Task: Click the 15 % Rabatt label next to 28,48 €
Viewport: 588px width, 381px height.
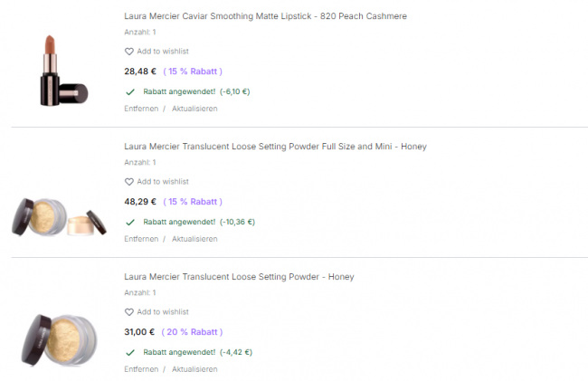Action: point(192,71)
